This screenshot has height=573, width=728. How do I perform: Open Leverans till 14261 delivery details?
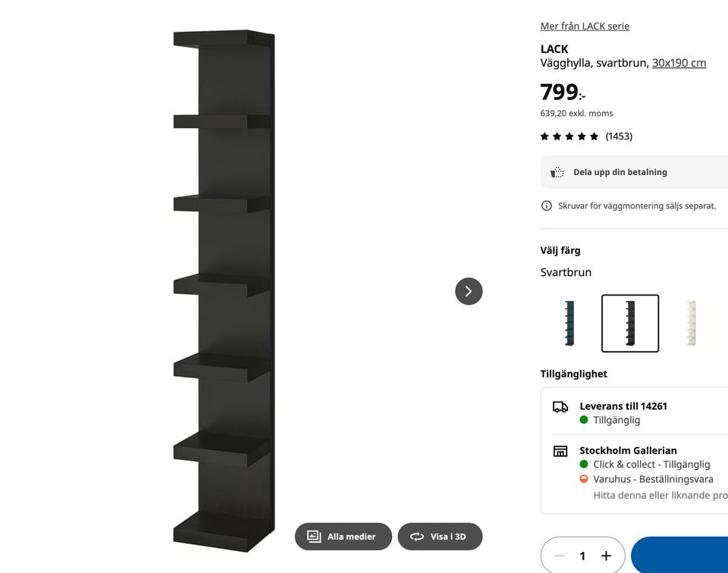click(x=623, y=406)
